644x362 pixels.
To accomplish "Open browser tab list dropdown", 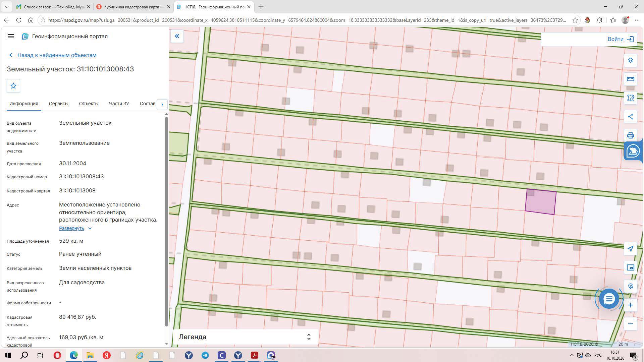I will pos(6,7).
